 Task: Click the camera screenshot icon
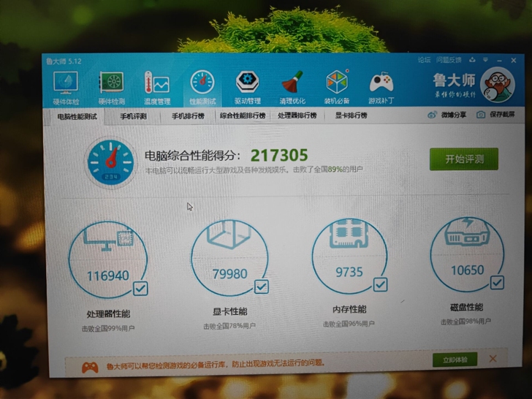click(x=481, y=115)
